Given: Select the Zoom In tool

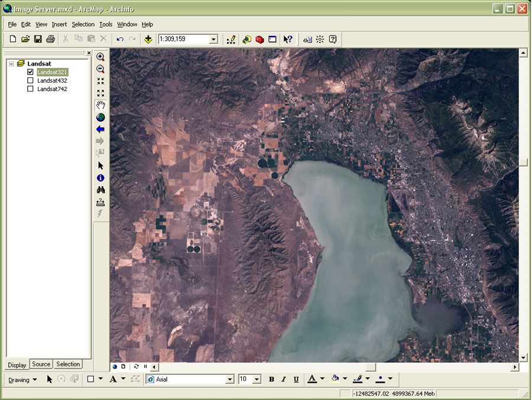Looking at the screenshot, I should [100, 57].
